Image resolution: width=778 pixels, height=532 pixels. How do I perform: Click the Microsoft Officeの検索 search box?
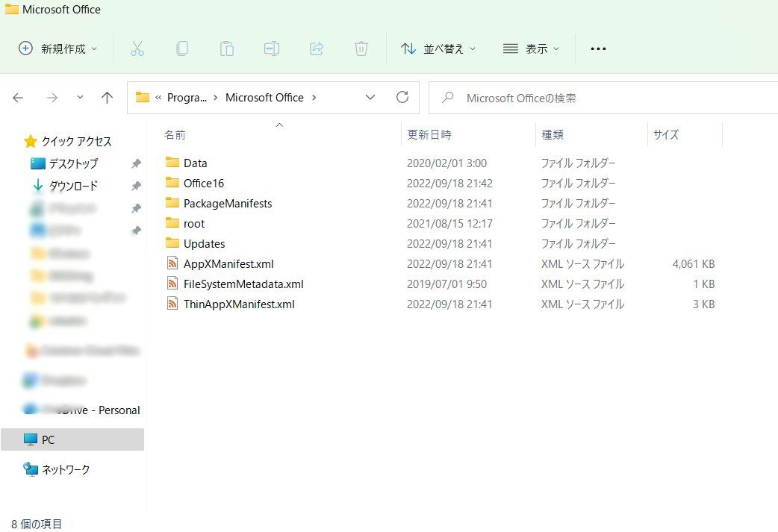click(x=603, y=98)
